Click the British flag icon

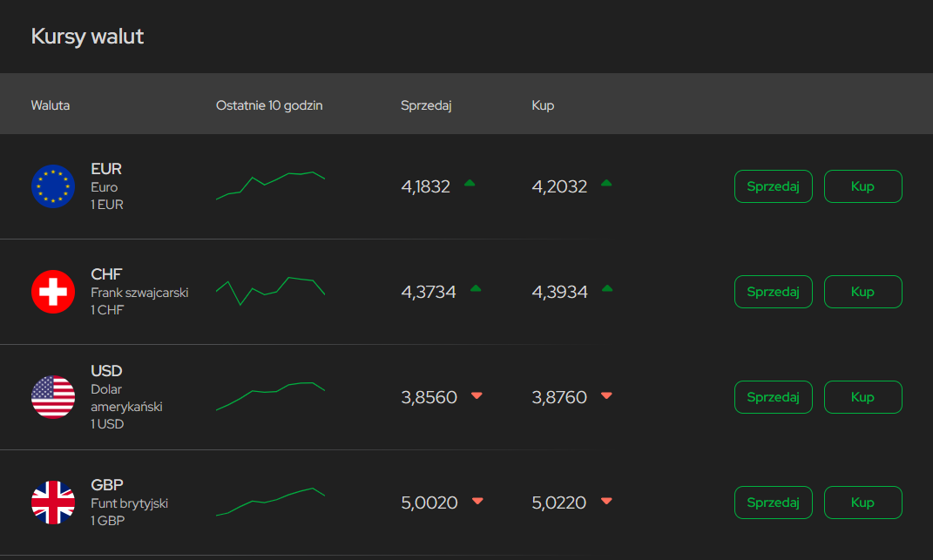[x=53, y=503]
